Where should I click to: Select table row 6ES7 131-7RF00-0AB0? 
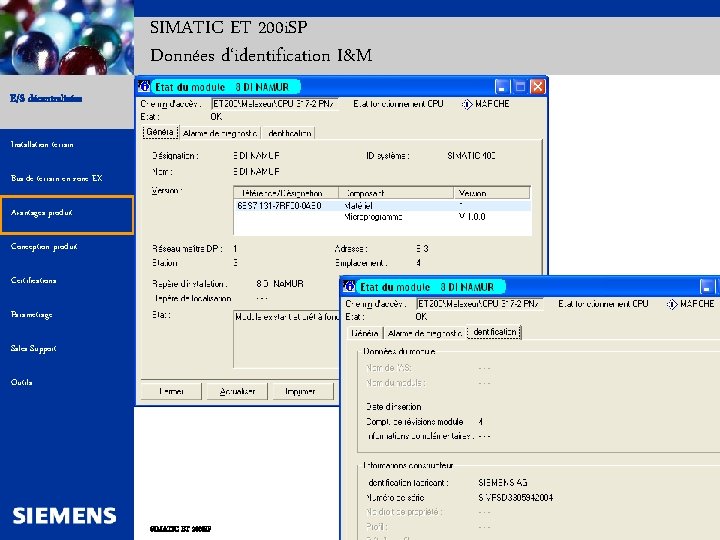(382, 205)
